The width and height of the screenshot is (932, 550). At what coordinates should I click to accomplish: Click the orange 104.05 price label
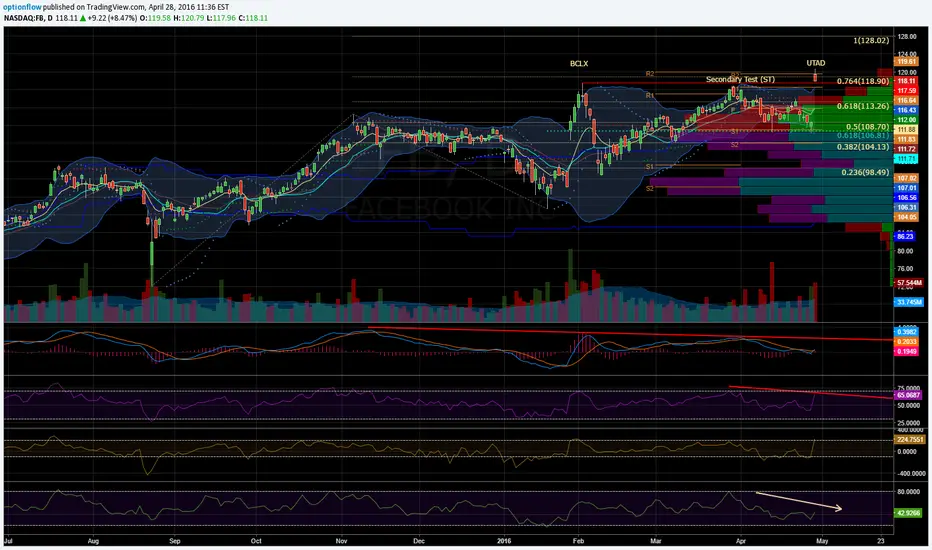tap(906, 217)
